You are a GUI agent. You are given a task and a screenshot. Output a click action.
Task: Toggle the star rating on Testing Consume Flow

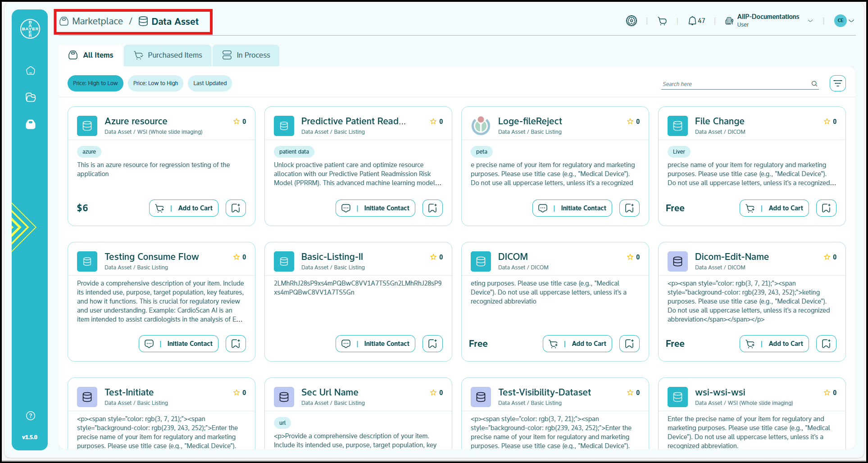pos(236,257)
